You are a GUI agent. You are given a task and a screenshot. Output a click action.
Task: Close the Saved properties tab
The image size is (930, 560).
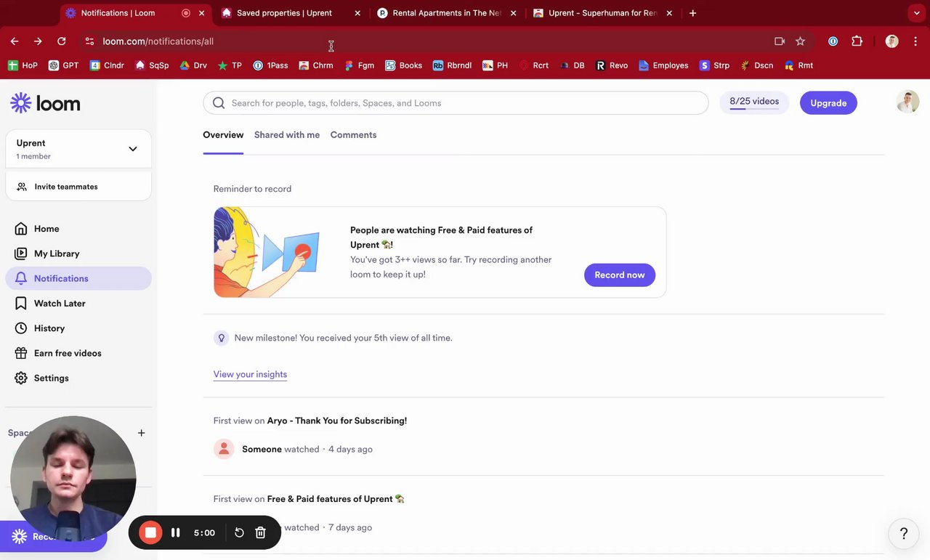(x=357, y=13)
